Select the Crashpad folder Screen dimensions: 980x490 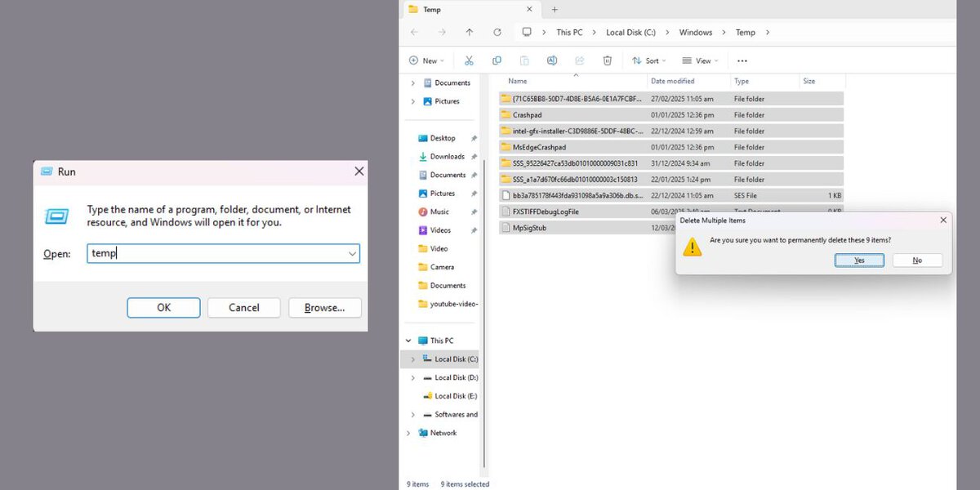pos(671,115)
